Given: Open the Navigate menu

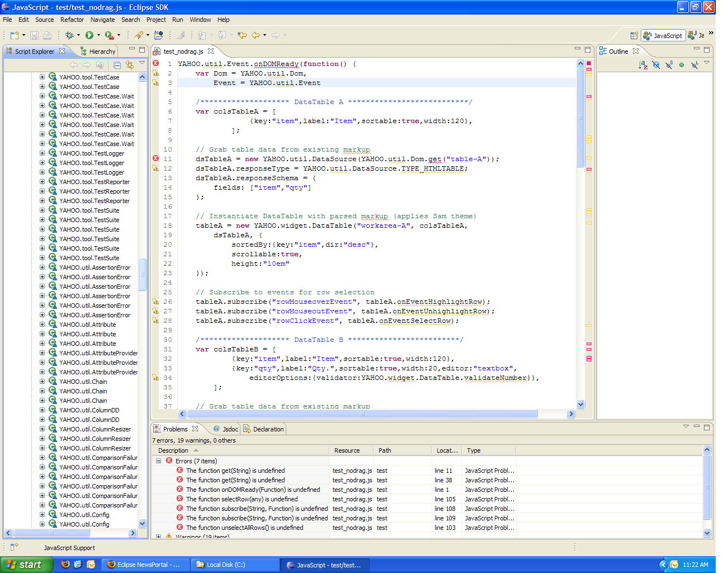Looking at the screenshot, I should pos(102,20).
